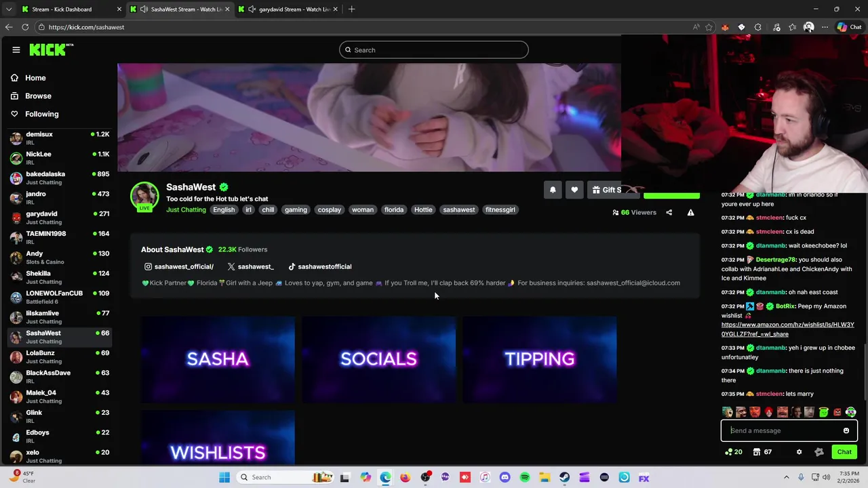Open channel points showing 20
The width and height of the screenshot is (868, 488).
click(733, 452)
